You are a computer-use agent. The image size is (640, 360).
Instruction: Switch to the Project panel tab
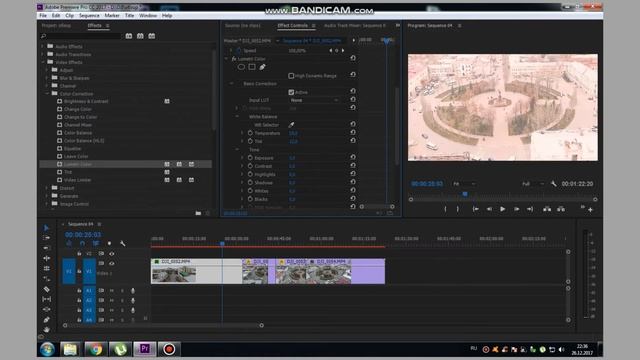[56, 25]
